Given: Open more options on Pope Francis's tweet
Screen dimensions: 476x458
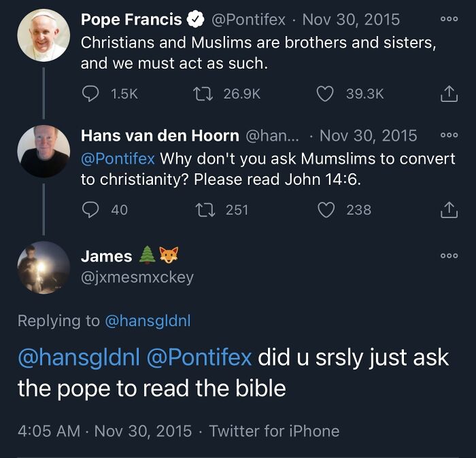Looking at the screenshot, I should click(x=449, y=20).
